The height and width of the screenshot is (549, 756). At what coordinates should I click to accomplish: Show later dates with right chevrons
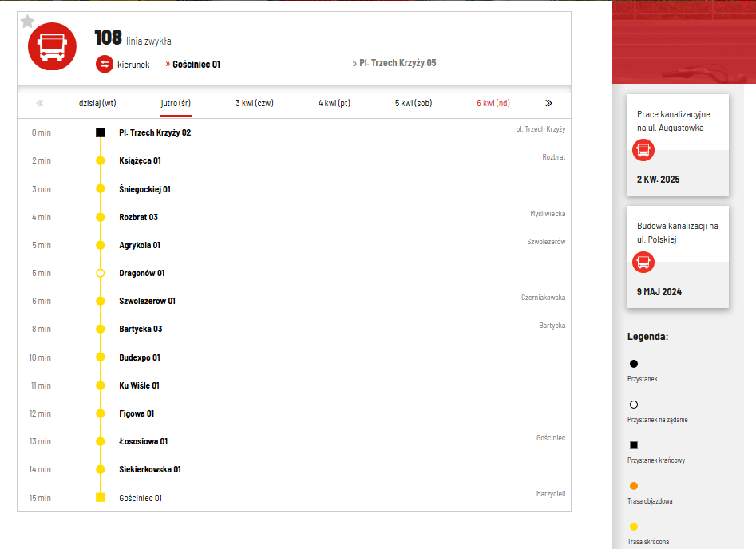[548, 103]
